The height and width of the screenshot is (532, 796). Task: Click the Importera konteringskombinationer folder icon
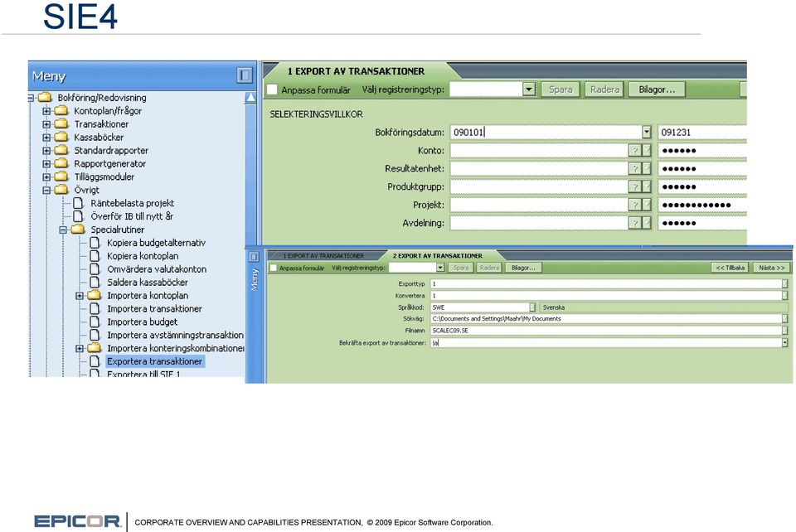[94, 348]
